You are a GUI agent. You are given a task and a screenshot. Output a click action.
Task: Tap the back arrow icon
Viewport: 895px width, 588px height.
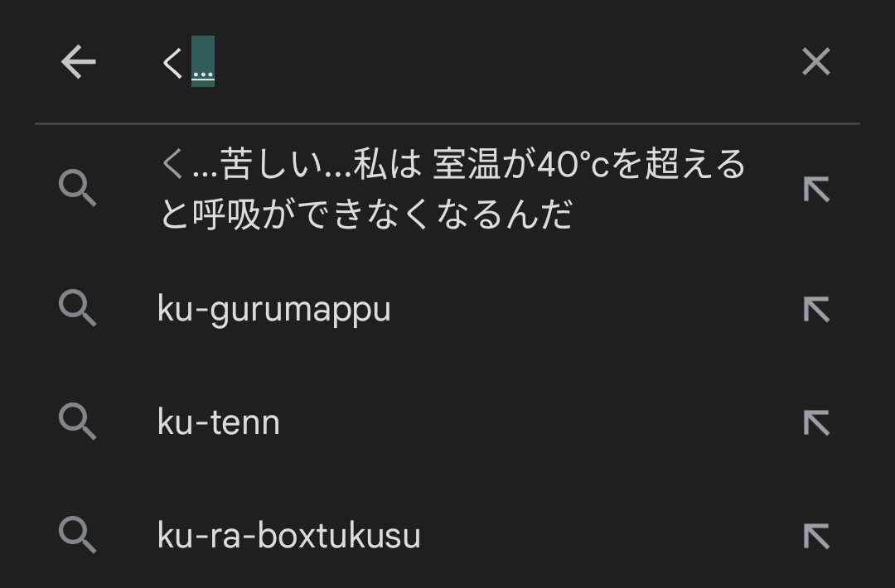[x=78, y=61]
